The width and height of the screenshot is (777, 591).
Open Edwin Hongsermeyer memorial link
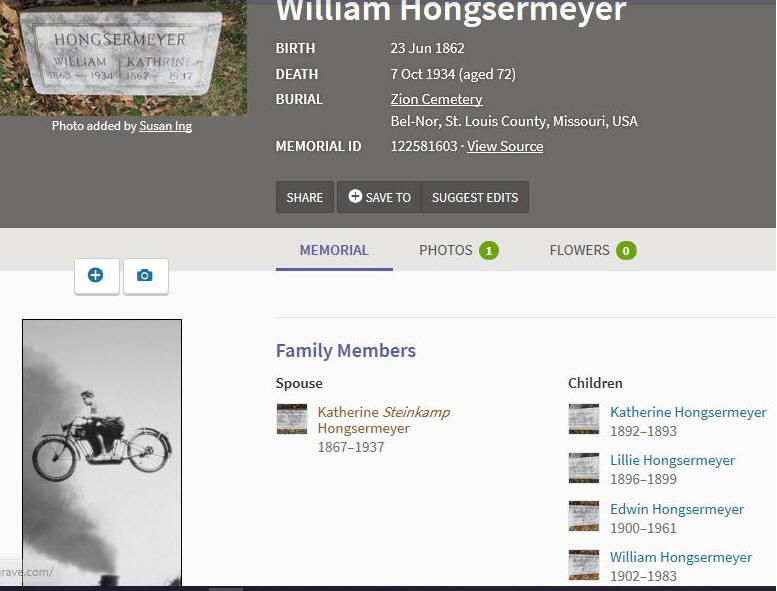pos(676,509)
